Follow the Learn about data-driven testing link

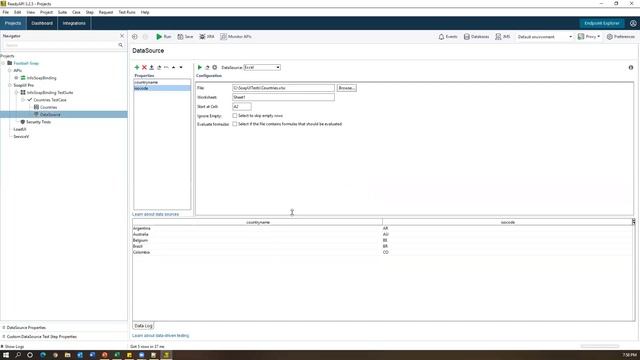tap(160, 336)
